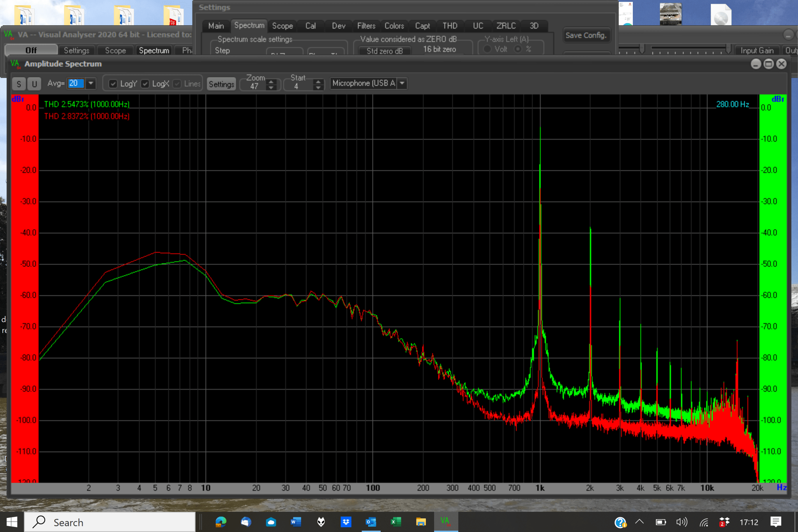
Task: Decrease the Zoom stepper value
Action: click(271, 88)
